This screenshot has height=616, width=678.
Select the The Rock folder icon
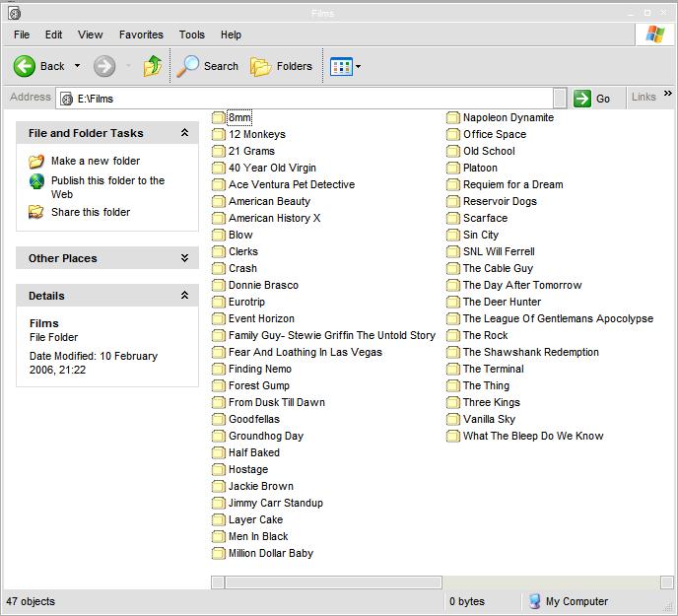tap(453, 336)
